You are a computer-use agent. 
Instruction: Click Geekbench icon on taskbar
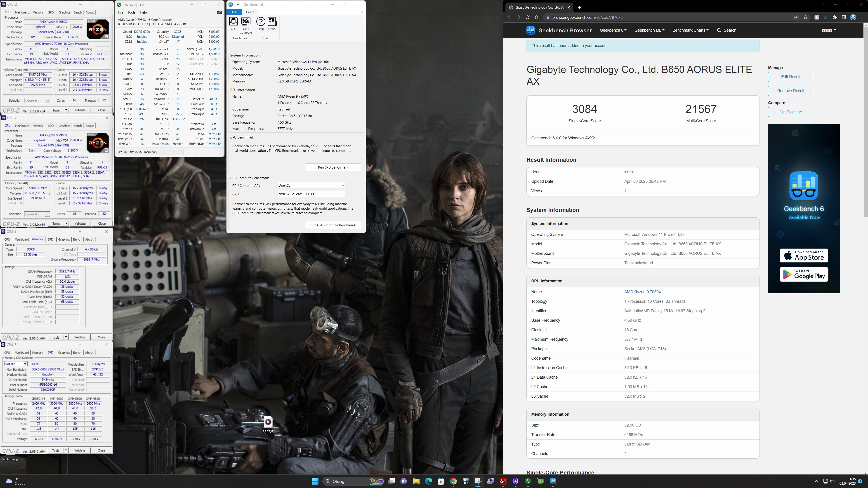[553, 481]
